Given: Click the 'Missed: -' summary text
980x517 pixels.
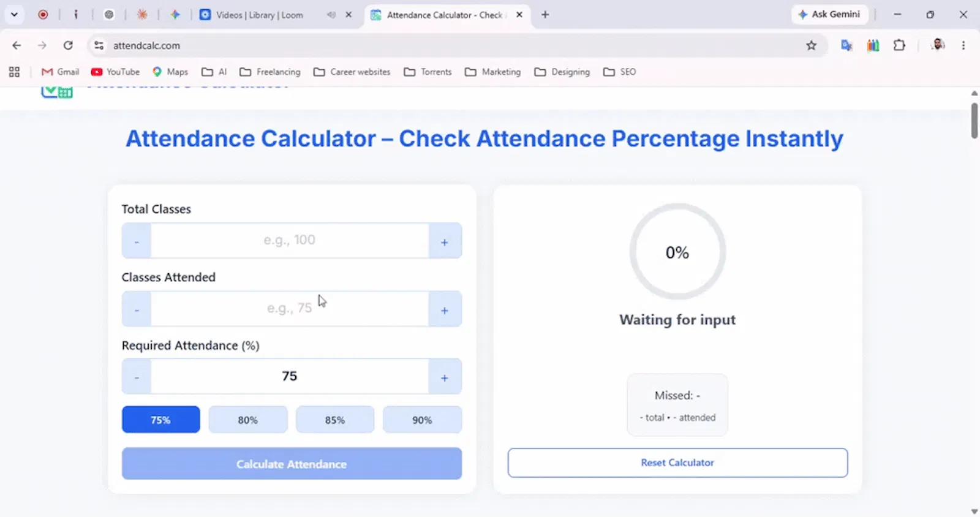Looking at the screenshot, I should pyautogui.click(x=677, y=396).
